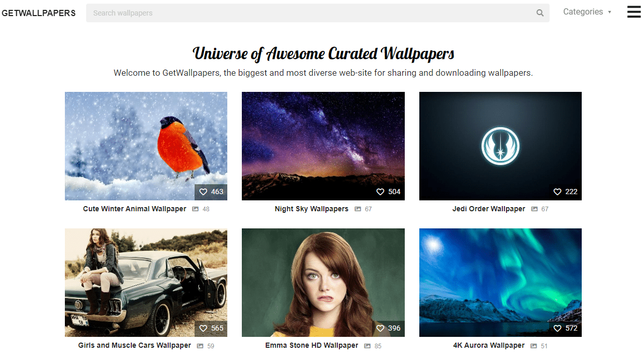Open the Emma Stone portrait thumbnail
The image size is (644, 354).
pos(323,282)
